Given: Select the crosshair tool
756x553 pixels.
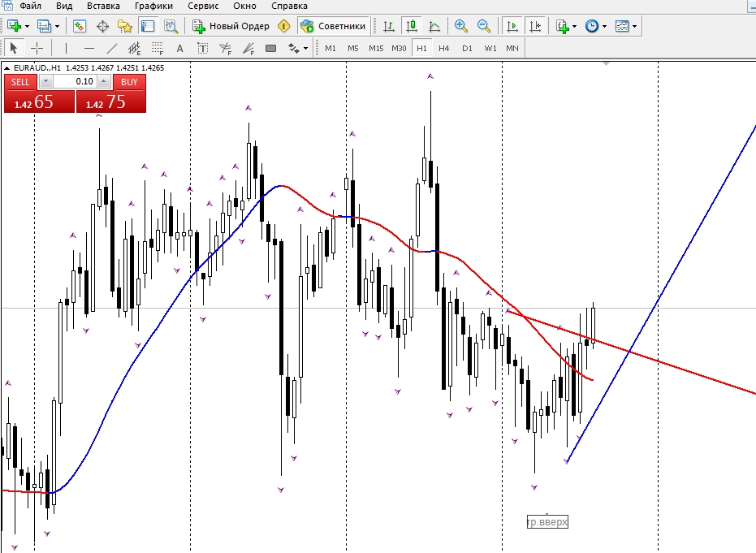Looking at the screenshot, I should point(37,48).
